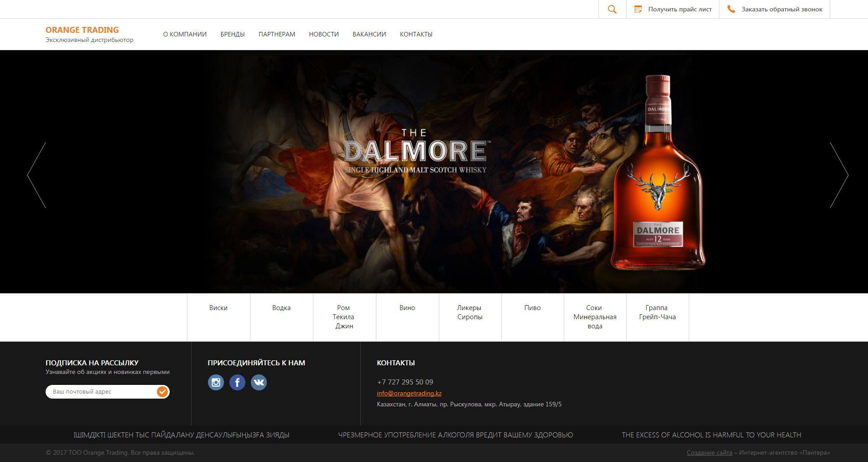868x462 pixels.
Task: Open the КОНТАКТЫ menu item
Action: (x=416, y=34)
